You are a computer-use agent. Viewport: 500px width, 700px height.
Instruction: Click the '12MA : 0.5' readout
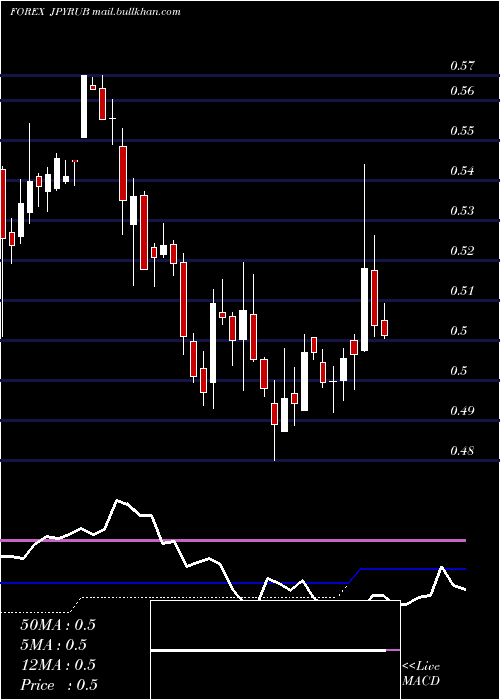coord(58,665)
